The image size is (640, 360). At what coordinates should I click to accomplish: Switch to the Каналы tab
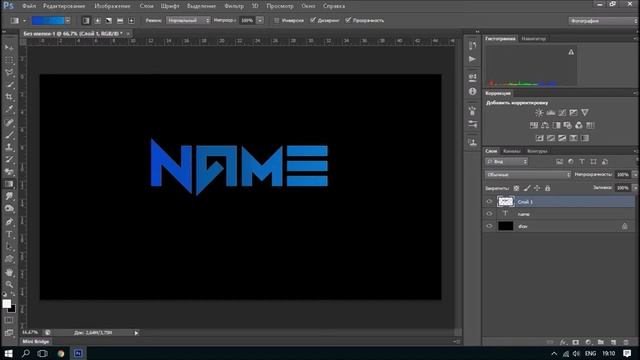(x=511, y=151)
